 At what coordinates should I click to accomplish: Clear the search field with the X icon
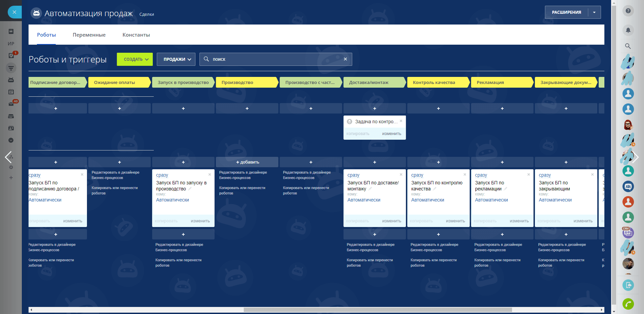pos(345,59)
